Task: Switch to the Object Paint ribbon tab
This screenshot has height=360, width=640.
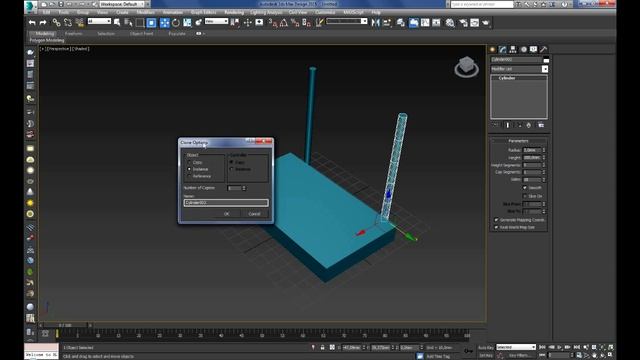Action: pos(142,34)
